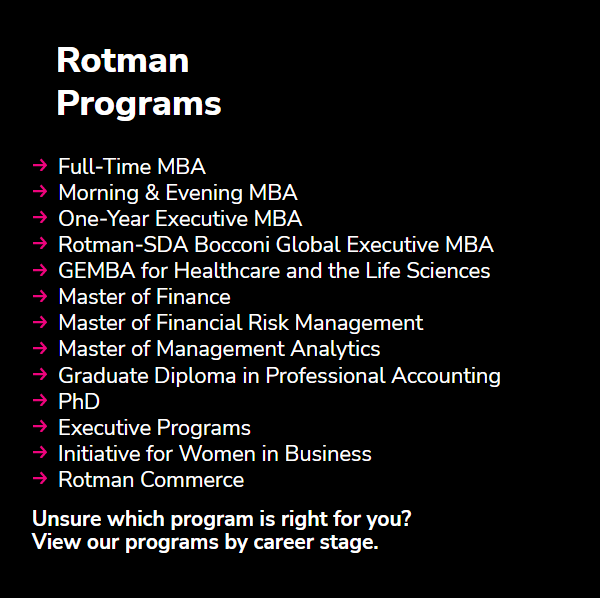Click the pink arrow beside Full-Time MBA
The image size is (600, 598).
40,166
